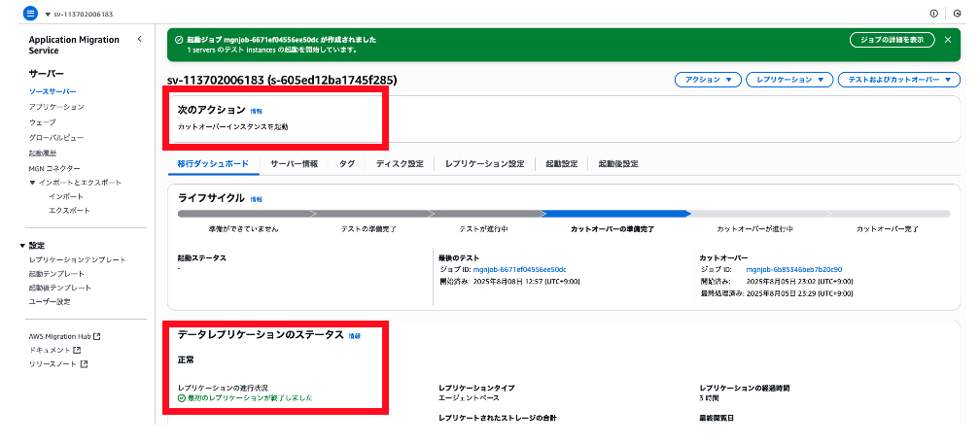Image resolution: width=980 pixels, height=443 pixels.
Task: Click the エージェントベース replication type value
Action: click(x=470, y=398)
